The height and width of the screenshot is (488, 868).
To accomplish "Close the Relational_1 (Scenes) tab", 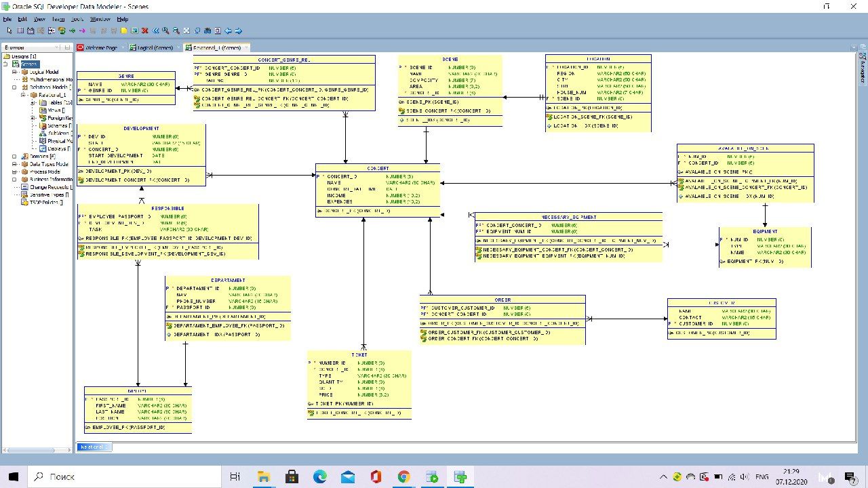I will click(247, 47).
